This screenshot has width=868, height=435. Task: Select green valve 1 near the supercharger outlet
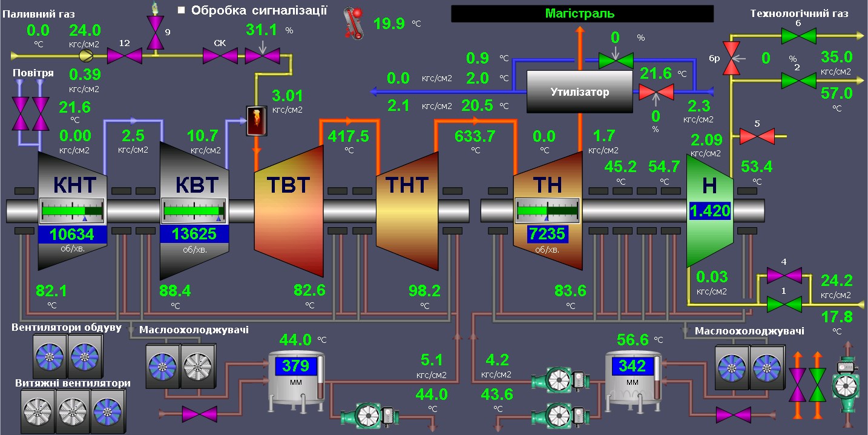click(784, 304)
